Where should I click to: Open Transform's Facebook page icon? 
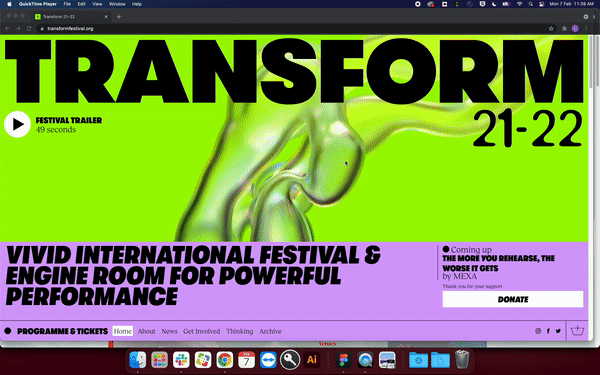coord(548,331)
